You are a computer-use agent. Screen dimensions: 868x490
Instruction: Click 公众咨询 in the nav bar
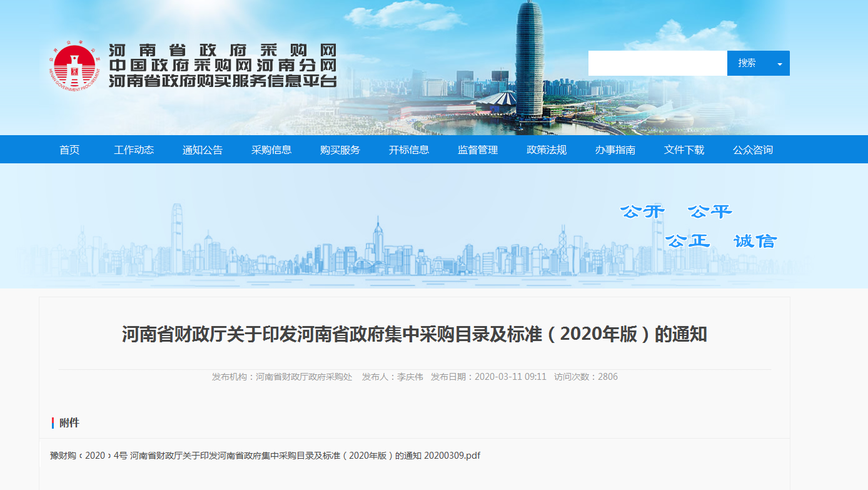[x=753, y=150]
